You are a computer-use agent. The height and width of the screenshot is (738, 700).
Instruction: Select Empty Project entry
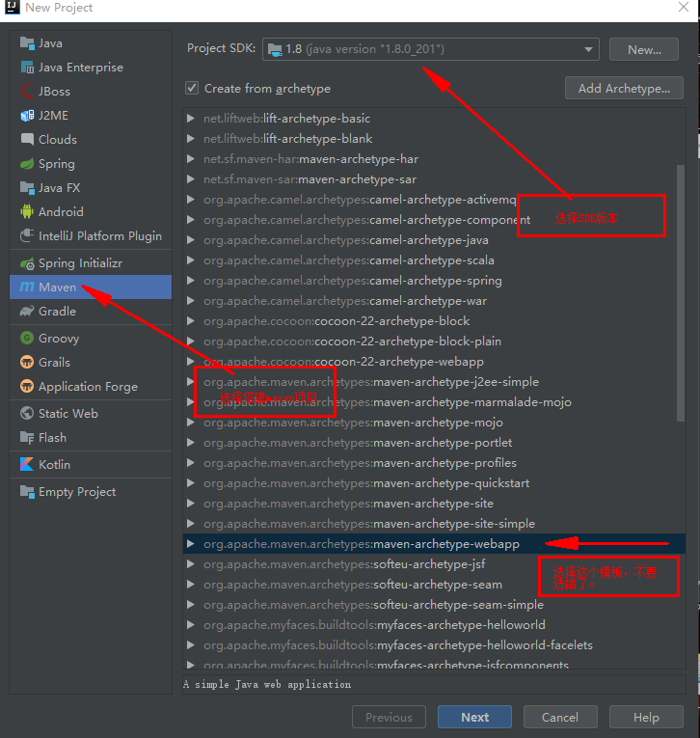tap(91, 492)
